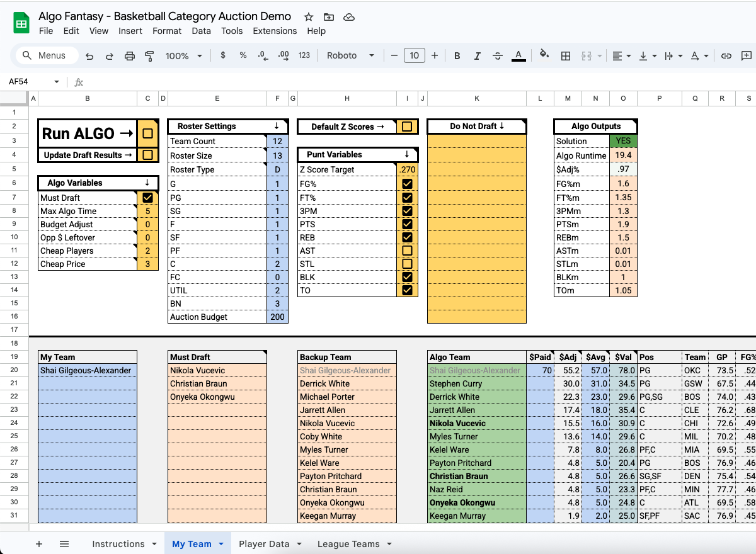Open the Extensions menu
756x554 pixels.
click(x=275, y=31)
